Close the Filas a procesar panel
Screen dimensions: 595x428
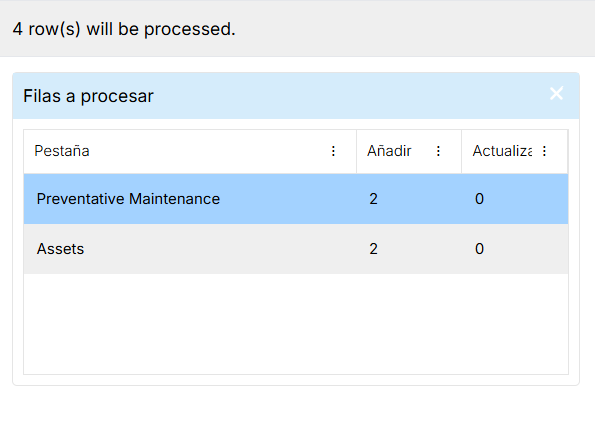coord(556,93)
